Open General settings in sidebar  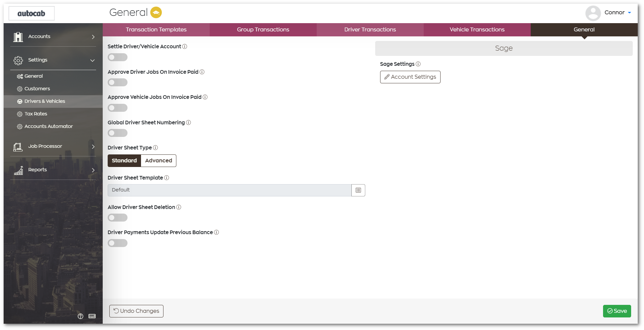[53, 76]
